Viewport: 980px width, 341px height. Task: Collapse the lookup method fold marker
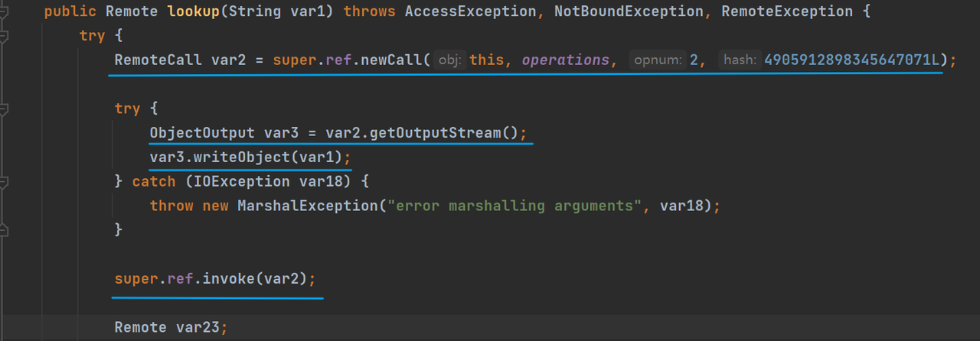point(5,12)
